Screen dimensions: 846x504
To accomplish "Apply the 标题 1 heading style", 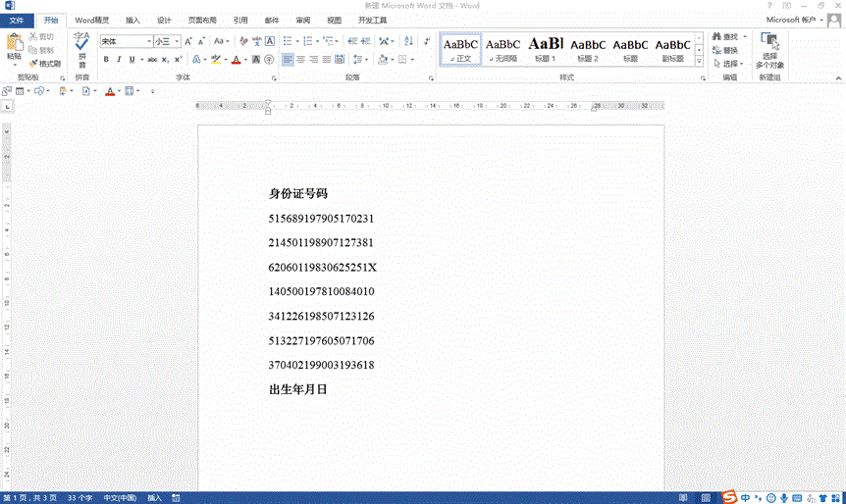I will [x=545, y=49].
